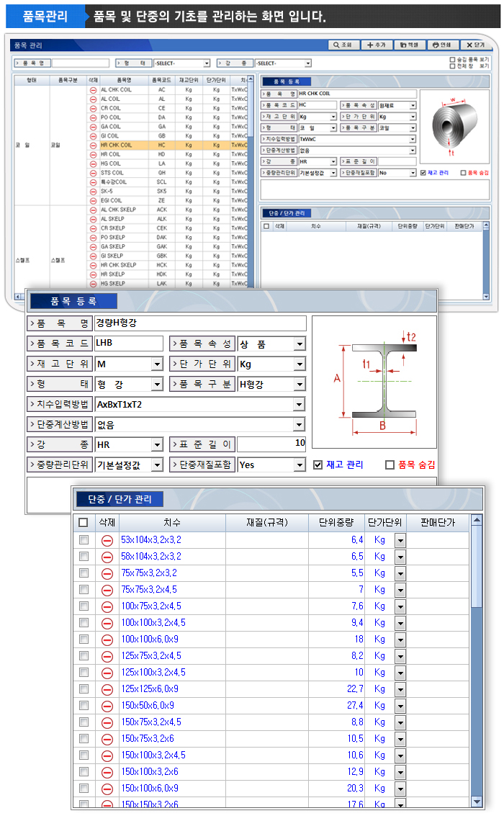
Task: Delete the STS COIL item row
Action: (x=93, y=173)
